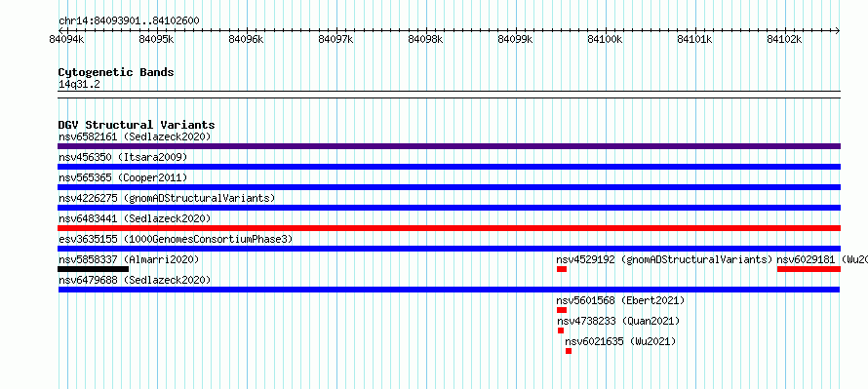Open the nsv456350 (Itsara2009) label
The image size is (868, 389).
click(123, 157)
